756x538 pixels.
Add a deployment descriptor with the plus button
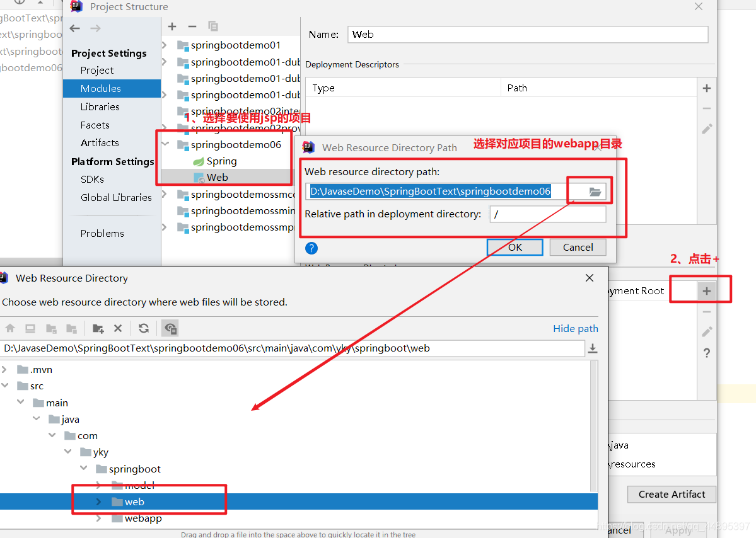(x=707, y=88)
